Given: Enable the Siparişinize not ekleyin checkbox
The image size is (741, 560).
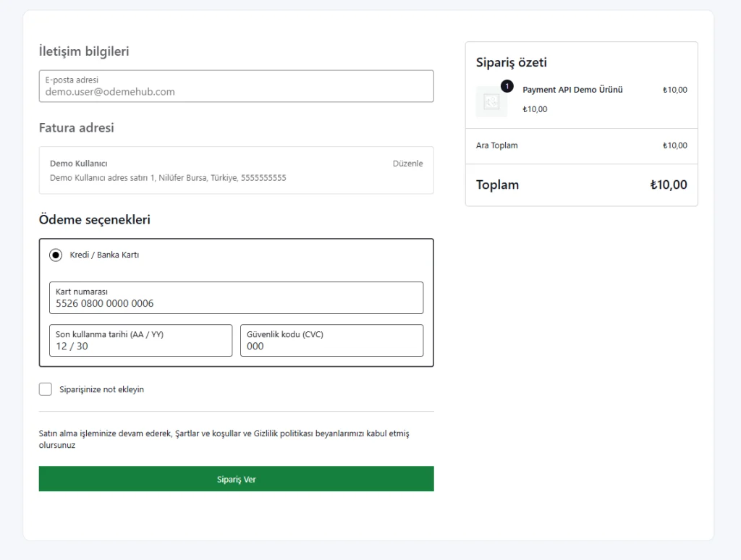Looking at the screenshot, I should (46, 389).
